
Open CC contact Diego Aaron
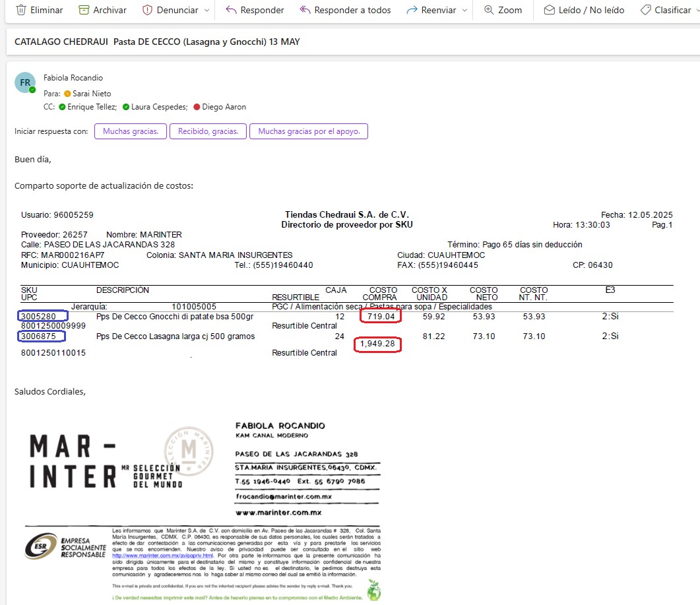tap(224, 107)
